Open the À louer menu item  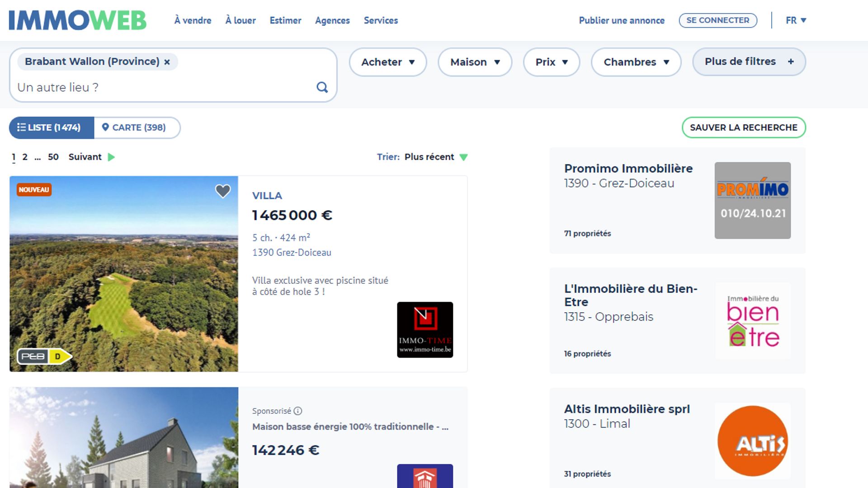click(240, 20)
